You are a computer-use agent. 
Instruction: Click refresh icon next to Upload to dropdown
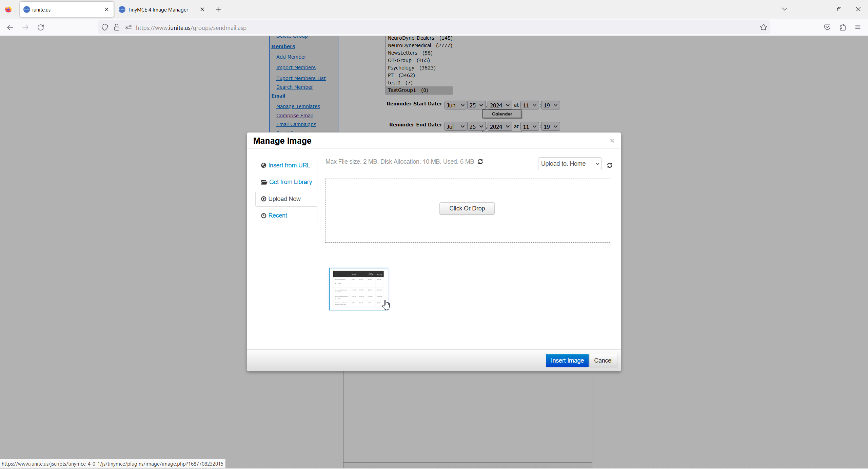609,165
